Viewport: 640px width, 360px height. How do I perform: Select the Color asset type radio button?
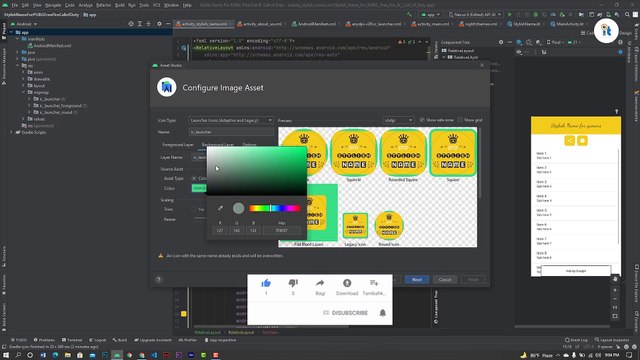coord(194,178)
